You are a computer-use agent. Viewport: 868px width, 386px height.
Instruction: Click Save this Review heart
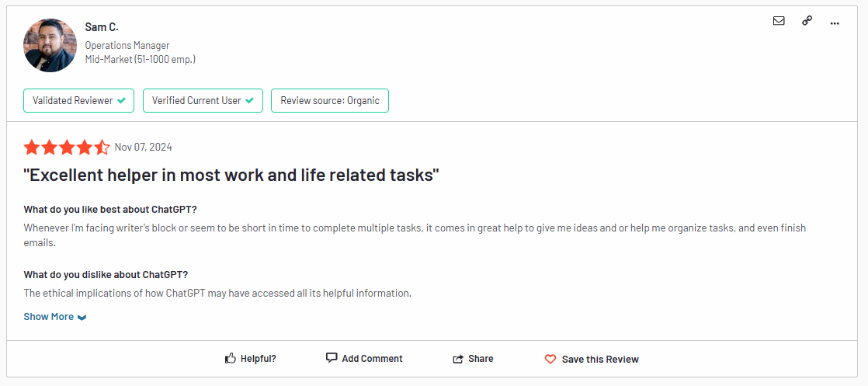click(592, 360)
